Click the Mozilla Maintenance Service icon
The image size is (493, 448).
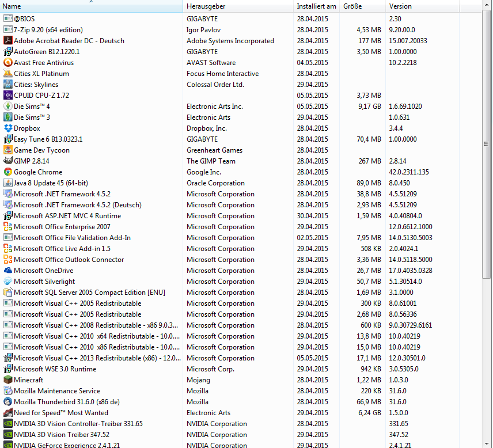coord(8,390)
